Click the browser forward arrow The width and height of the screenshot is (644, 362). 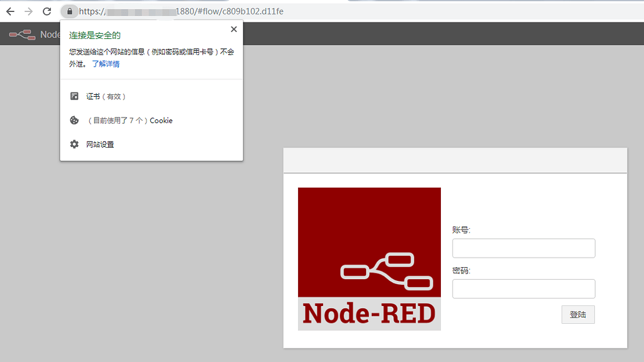28,11
